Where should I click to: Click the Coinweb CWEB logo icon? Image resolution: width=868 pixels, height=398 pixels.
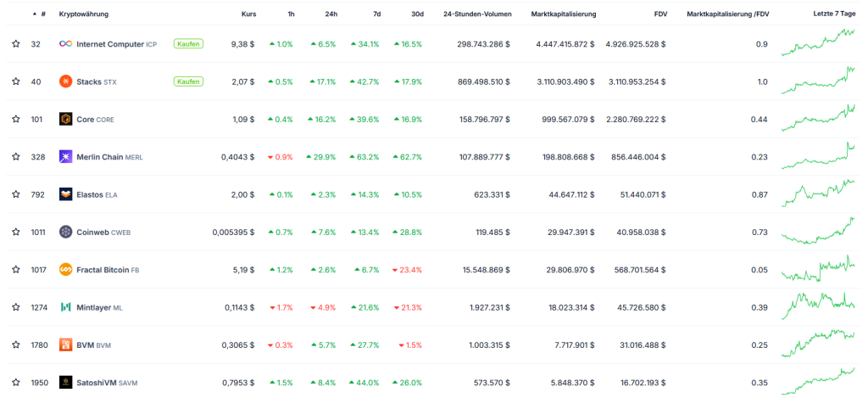coord(66,233)
